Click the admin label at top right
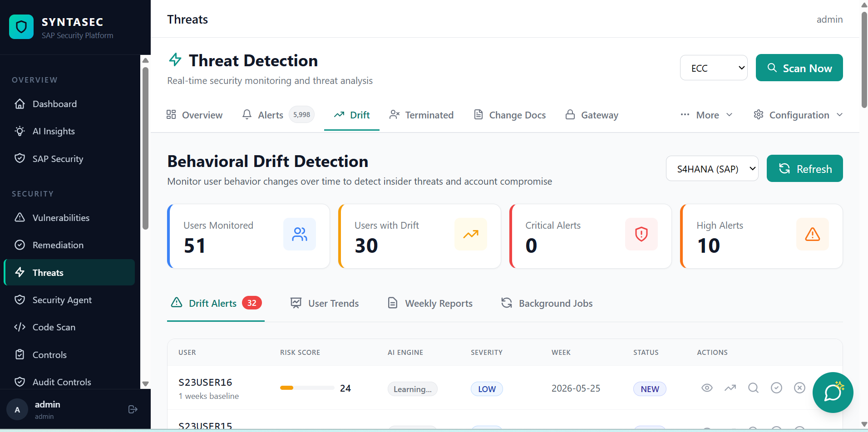The image size is (868, 432). [x=829, y=19]
